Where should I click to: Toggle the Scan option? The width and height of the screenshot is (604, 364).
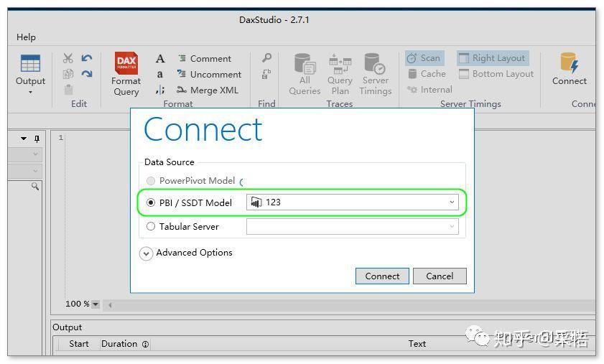click(424, 58)
